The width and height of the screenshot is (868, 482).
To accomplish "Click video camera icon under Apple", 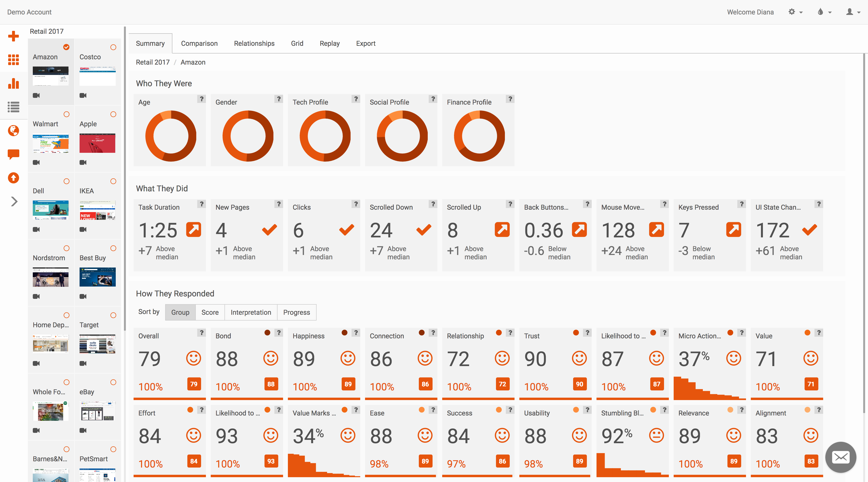I will click(x=83, y=162).
